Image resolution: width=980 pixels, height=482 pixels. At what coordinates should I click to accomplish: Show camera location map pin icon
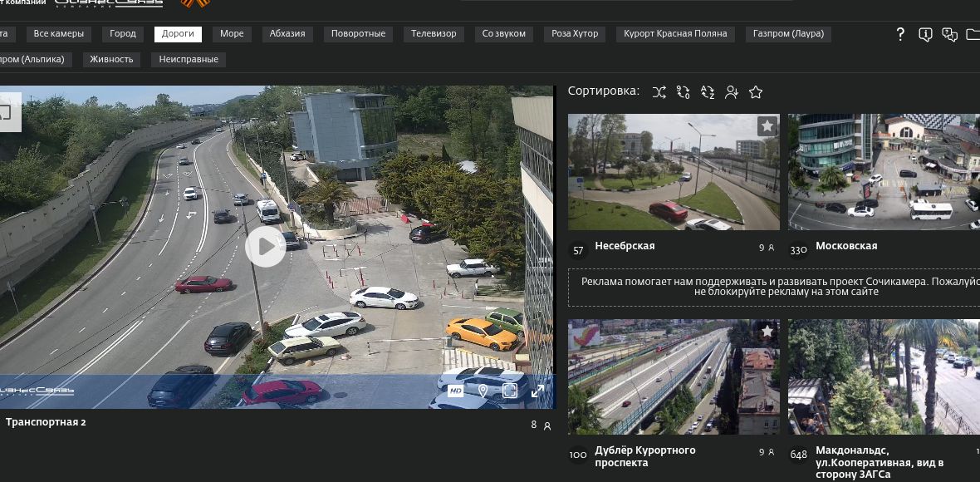pos(483,391)
